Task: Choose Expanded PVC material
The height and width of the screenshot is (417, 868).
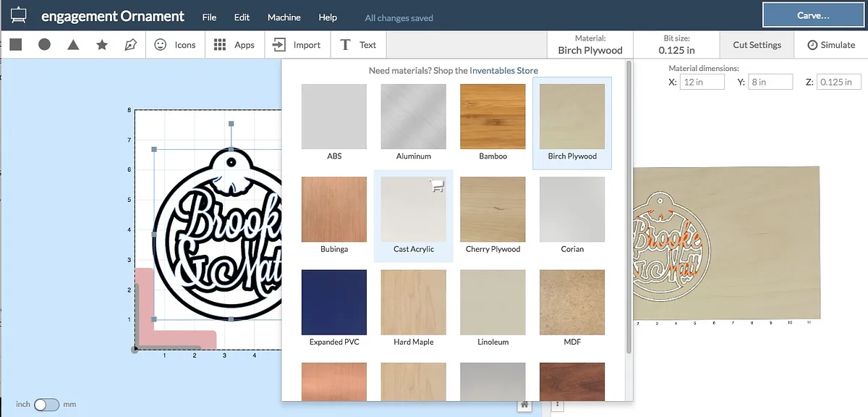Action: pos(334,308)
